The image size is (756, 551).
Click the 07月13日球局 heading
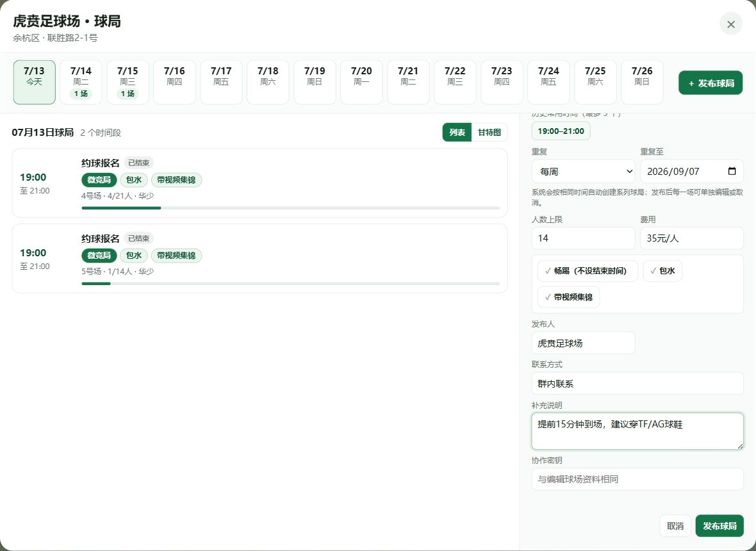tap(43, 132)
